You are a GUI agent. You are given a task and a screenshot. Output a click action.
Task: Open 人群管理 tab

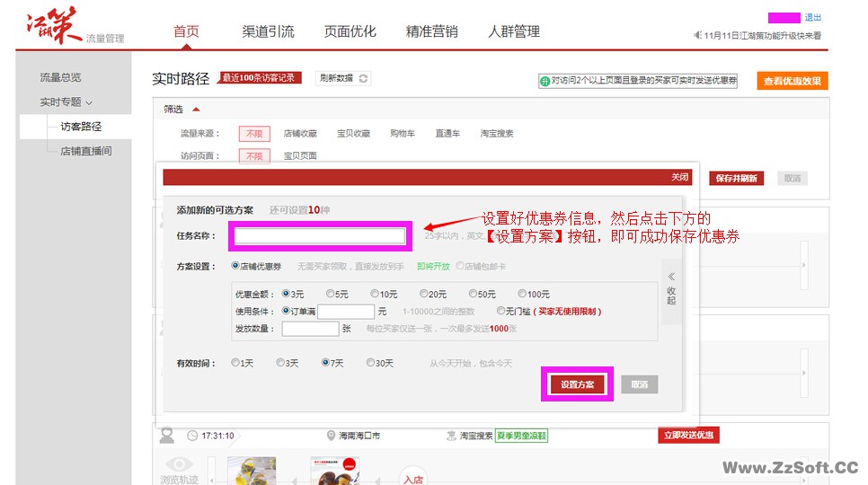[514, 31]
